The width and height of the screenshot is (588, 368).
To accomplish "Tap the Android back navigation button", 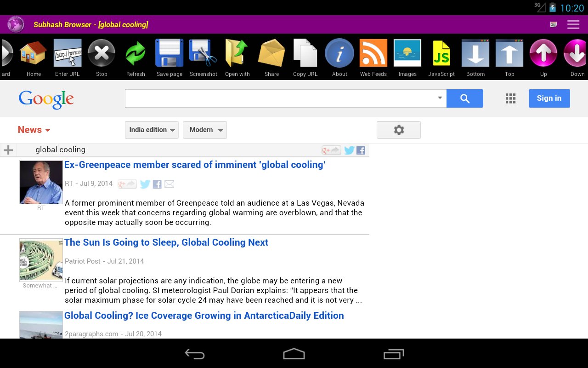I will pyautogui.click(x=195, y=354).
